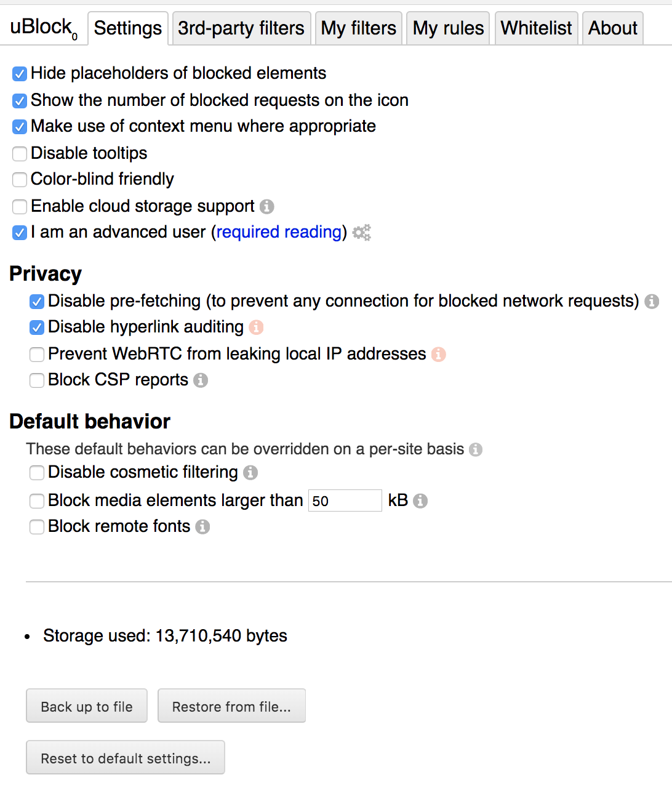Open info tooltip for media element size limit
The height and width of the screenshot is (788, 672).
[421, 501]
